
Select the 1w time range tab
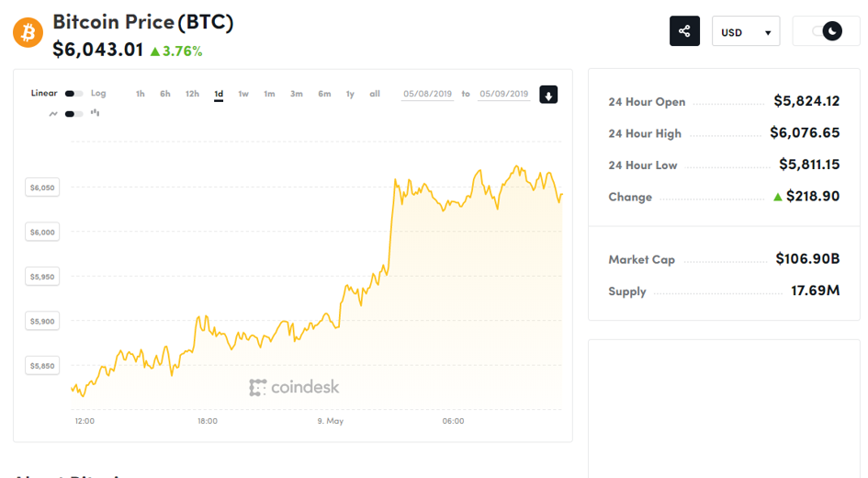pyautogui.click(x=243, y=94)
